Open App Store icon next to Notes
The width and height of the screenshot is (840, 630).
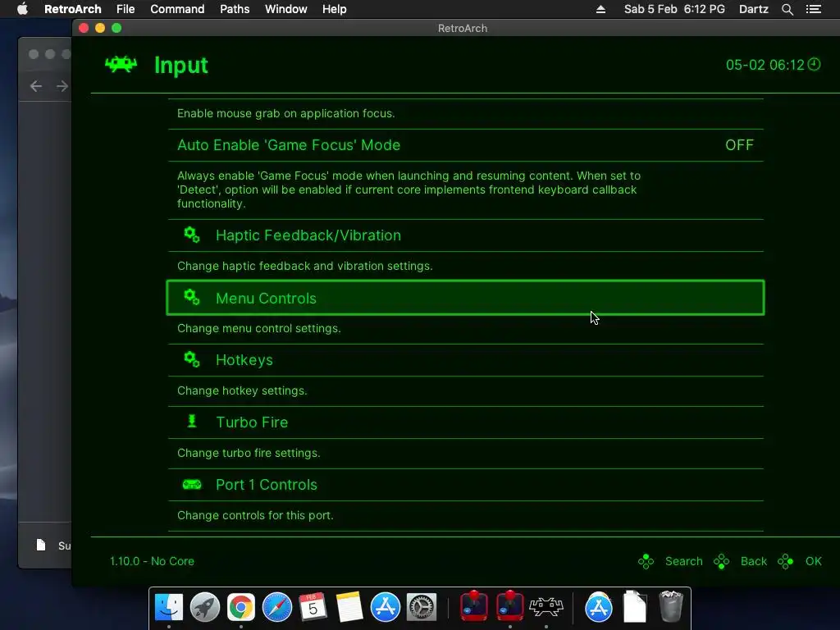click(386, 607)
